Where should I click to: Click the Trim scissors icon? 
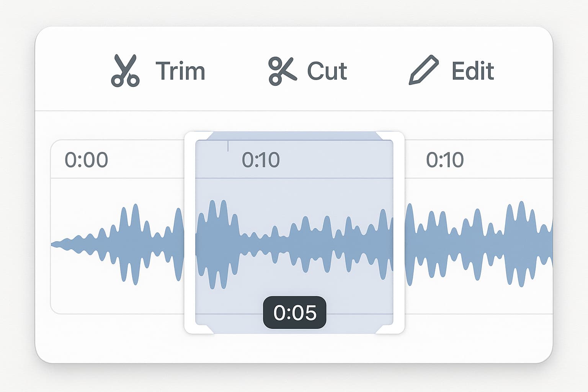tap(125, 71)
